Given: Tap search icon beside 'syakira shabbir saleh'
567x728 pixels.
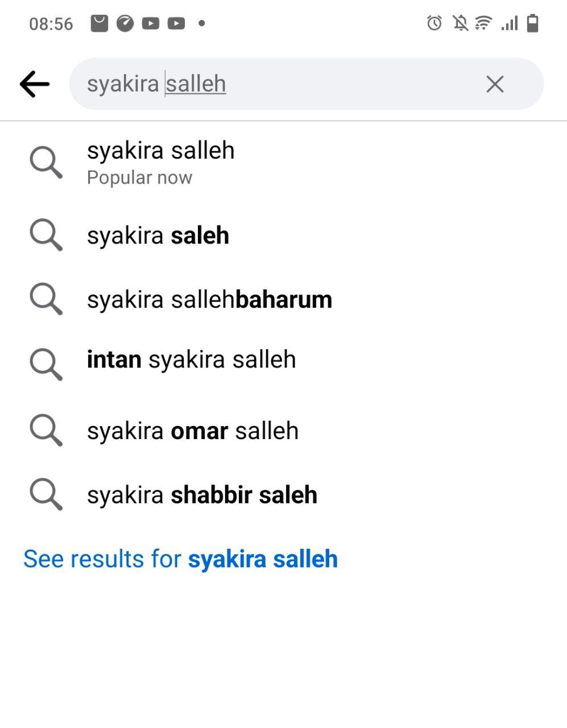Looking at the screenshot, I should coord(45,494).
